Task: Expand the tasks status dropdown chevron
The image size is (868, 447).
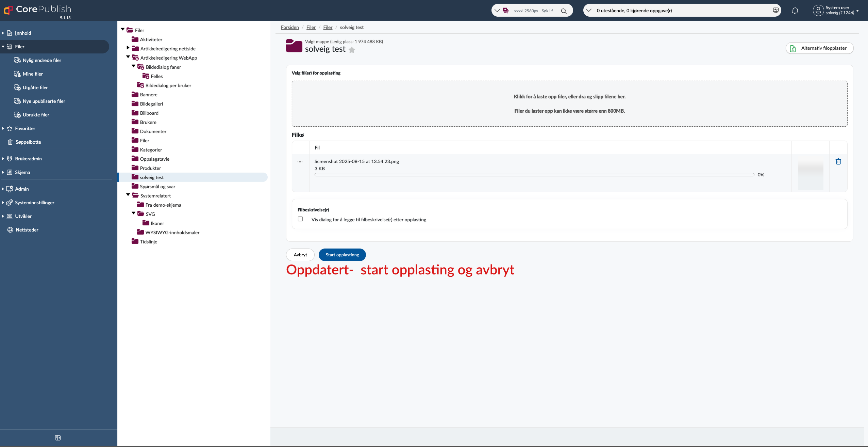Action: [x=589, y=10]
